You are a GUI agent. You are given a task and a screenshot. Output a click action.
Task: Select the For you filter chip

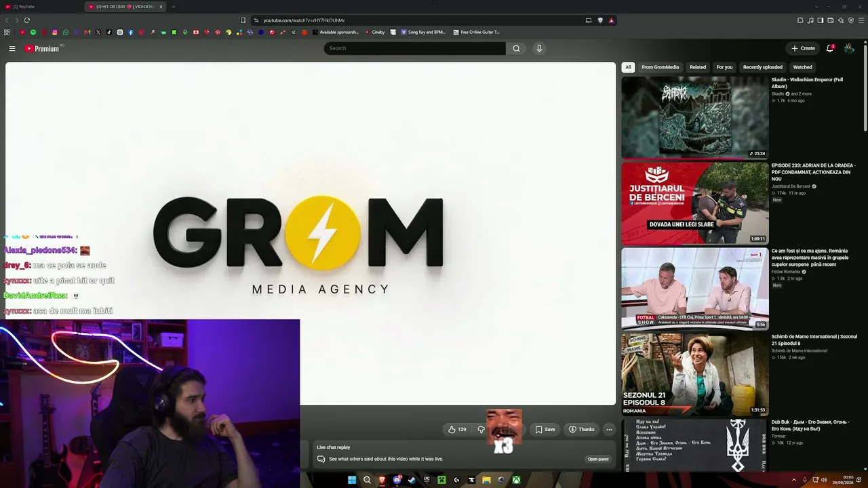click(724, 67)
